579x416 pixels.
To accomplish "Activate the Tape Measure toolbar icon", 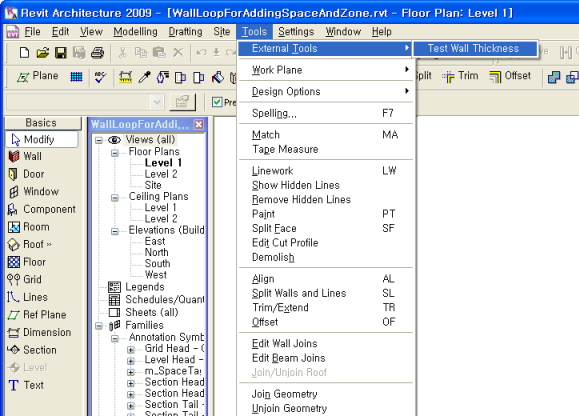I will pos(126,77).
